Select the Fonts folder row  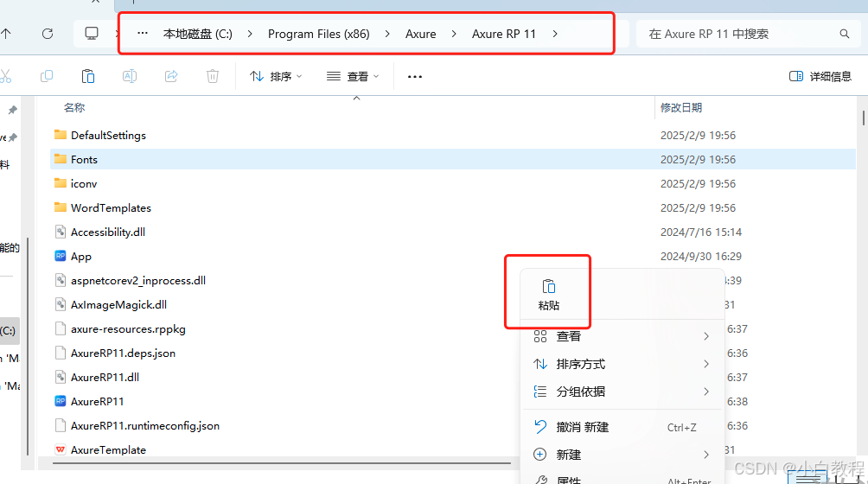tap(453, 159)
